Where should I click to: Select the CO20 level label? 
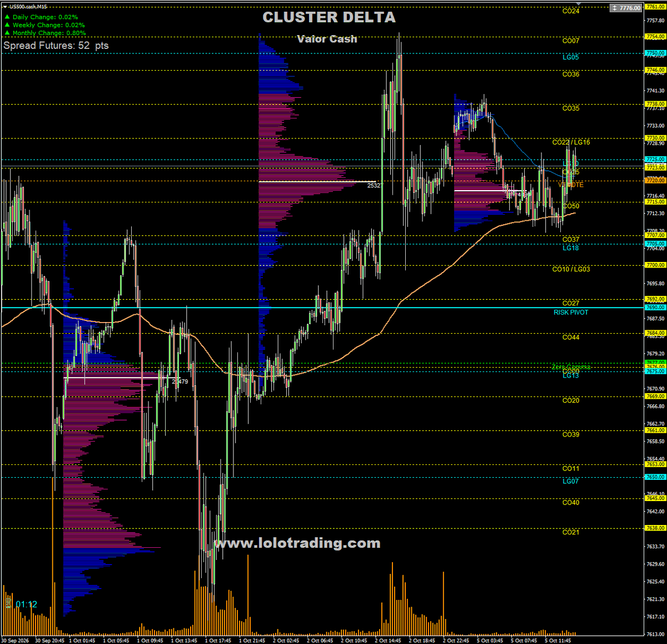[571, 401]
